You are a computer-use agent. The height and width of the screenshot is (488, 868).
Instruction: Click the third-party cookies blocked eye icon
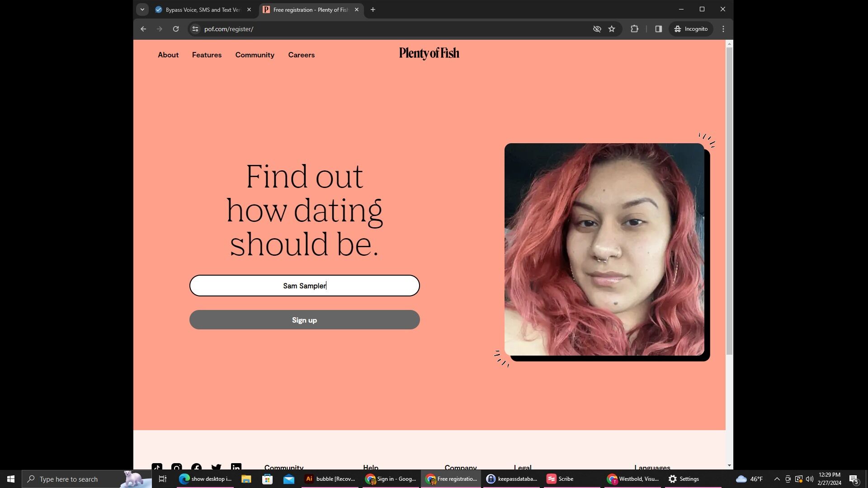[x=597, y=29]
